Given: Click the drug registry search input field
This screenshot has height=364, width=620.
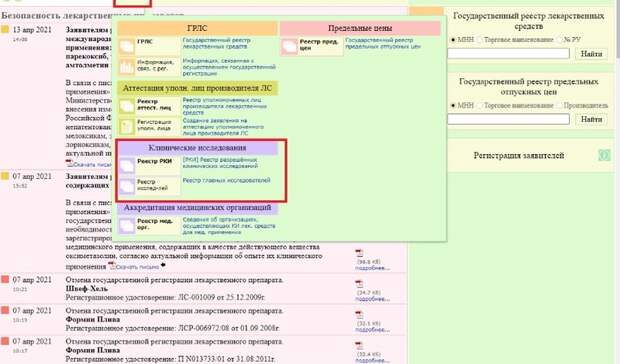Looking at the screenshot, I should tap(508, 53).
